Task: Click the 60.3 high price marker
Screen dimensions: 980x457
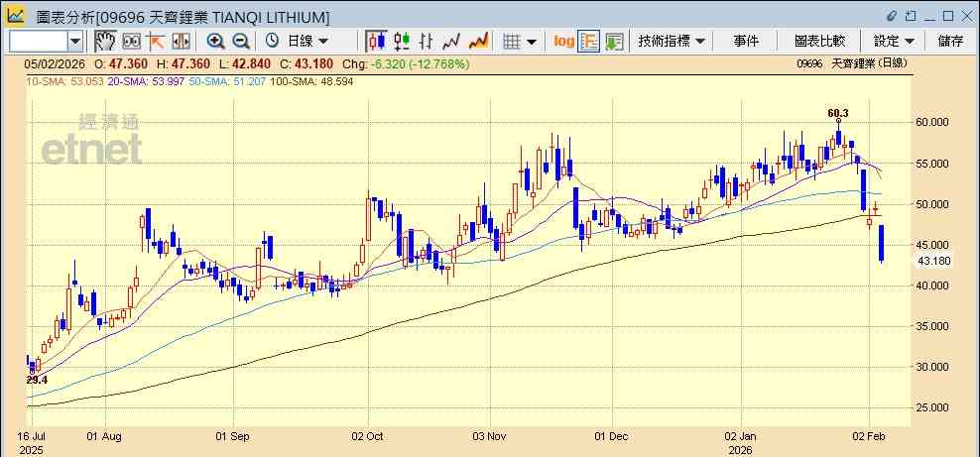Action: tap(838, 113)
